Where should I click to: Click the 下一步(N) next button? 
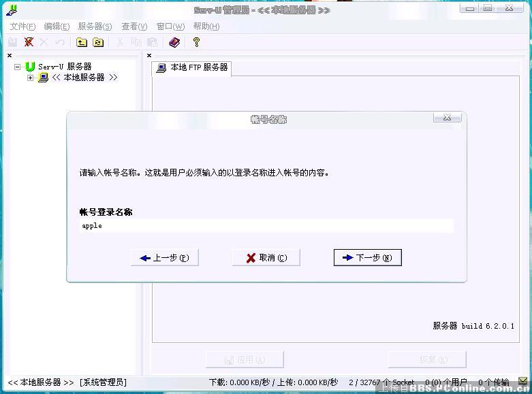[367, 258]
